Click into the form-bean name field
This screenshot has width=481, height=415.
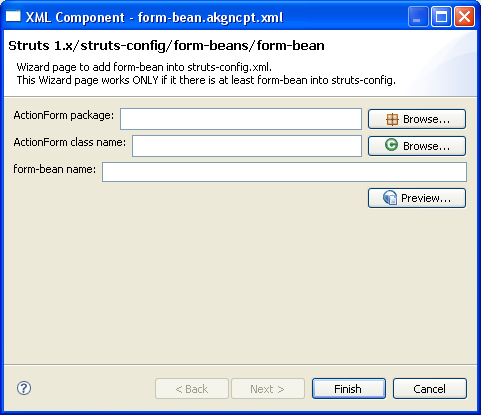284,172
